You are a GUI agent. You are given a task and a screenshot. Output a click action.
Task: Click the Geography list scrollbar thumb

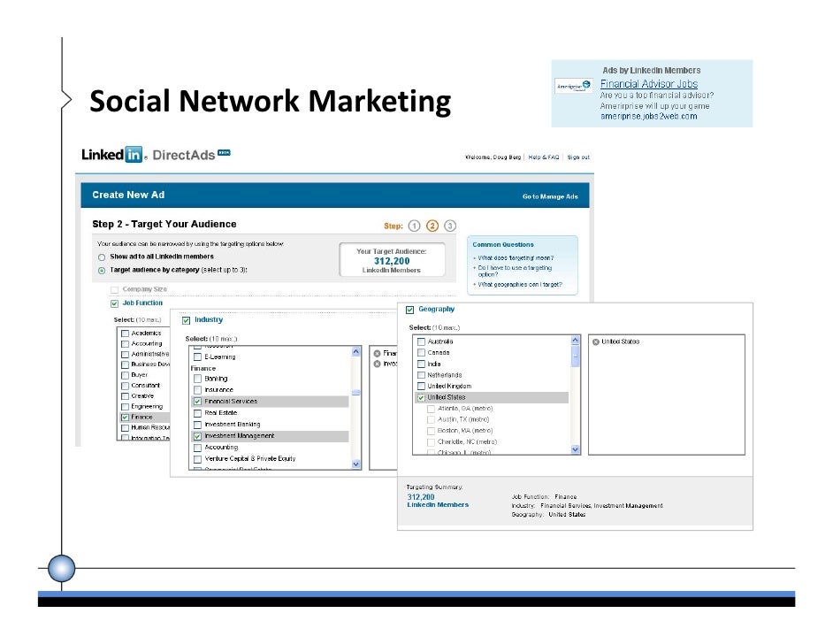click(x=576, y=356)
